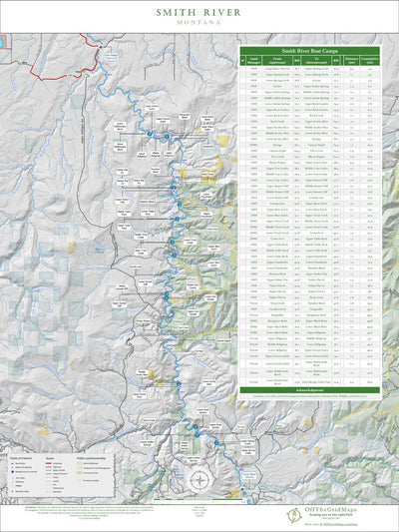
Task: Click the Eden Bridge take-out marker
Action: click(x=101, y=47)
